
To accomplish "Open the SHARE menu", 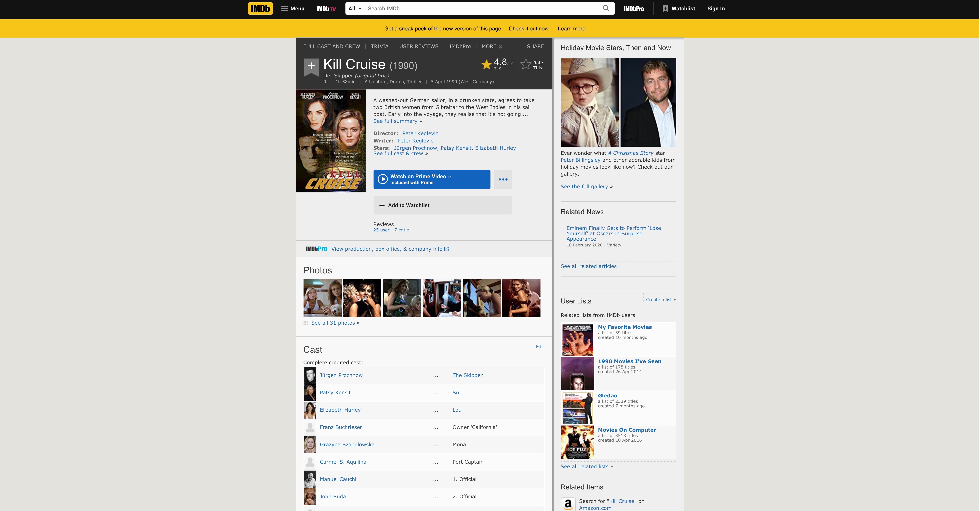I will point(535,46).
